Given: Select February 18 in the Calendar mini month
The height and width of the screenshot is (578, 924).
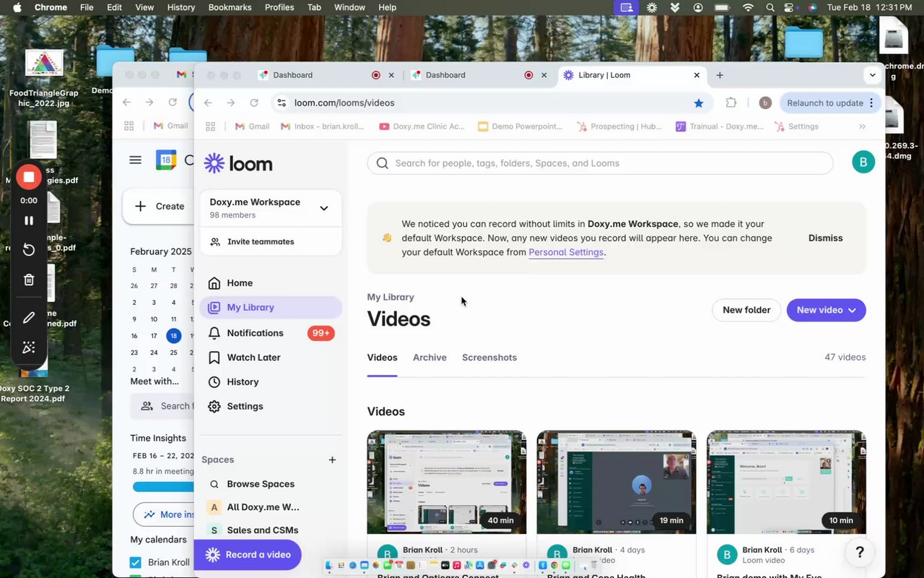Looking at the screenshot, I should click(173, 336).
